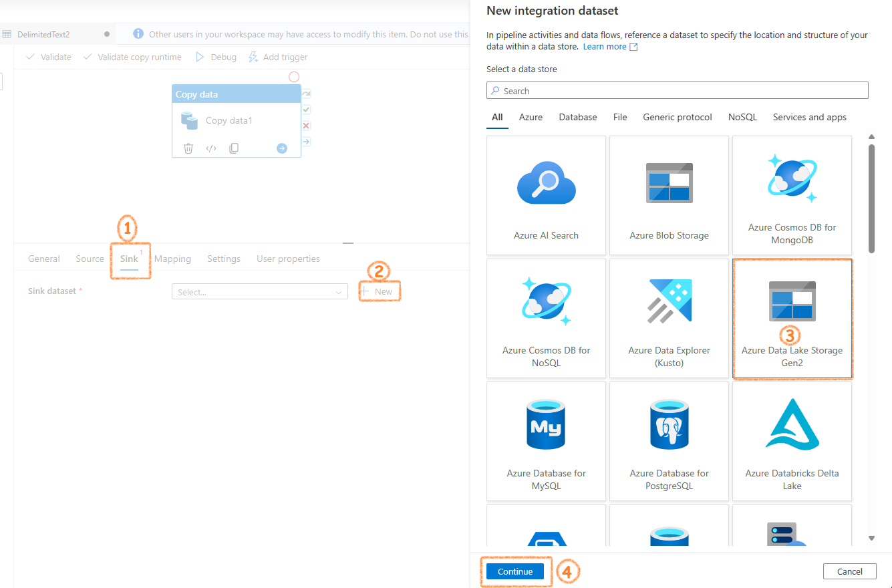This screenshot has width=892, height=588.
Task: Open the File data store tab
Action: coord(620,117)
